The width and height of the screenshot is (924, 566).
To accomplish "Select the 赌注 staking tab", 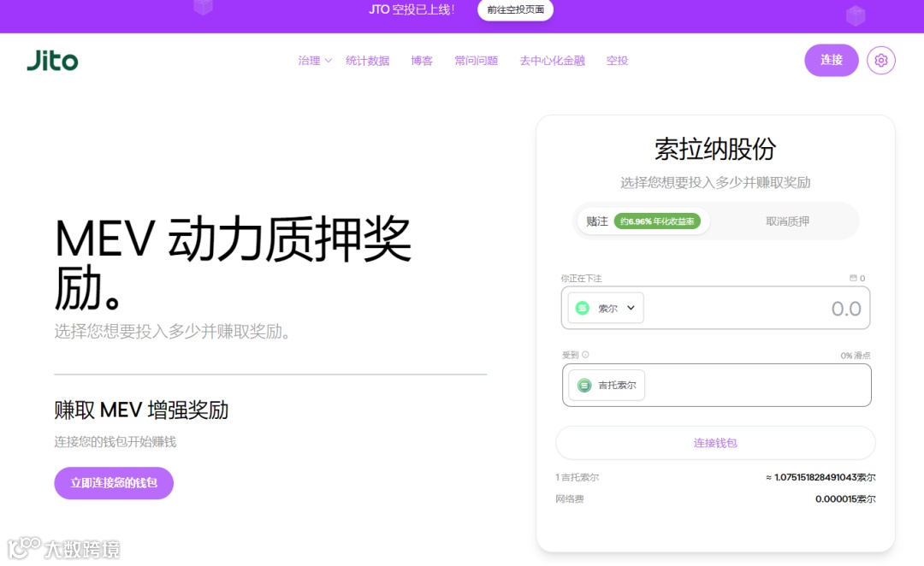I will coord(643,221).
